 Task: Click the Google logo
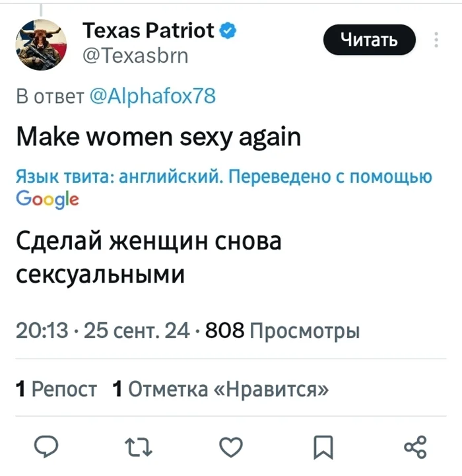click(47, 199)
